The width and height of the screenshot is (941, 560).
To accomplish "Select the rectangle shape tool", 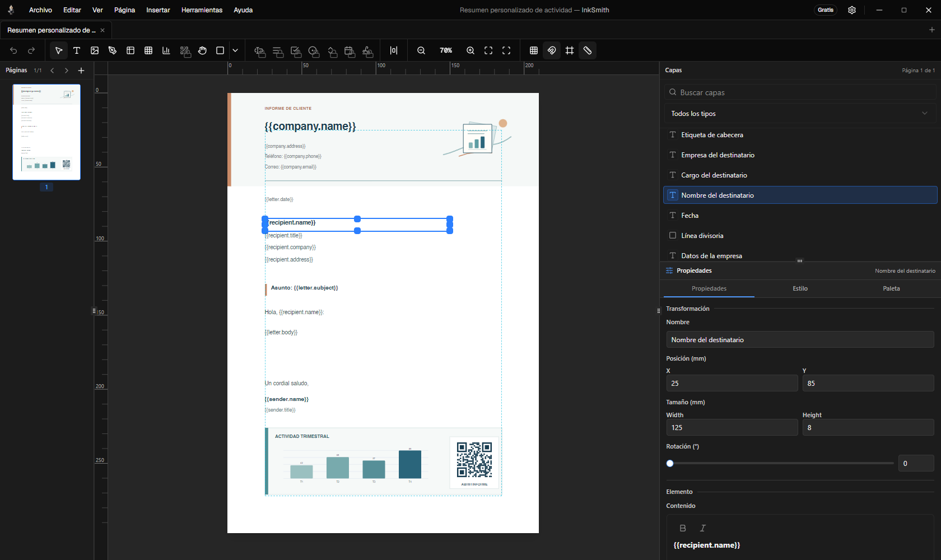I will point(220,50).
